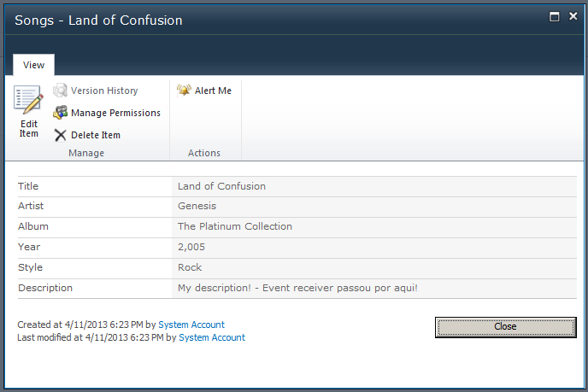Click the Delete Item text label
The image size is (588, 392).
pos(96,135)
